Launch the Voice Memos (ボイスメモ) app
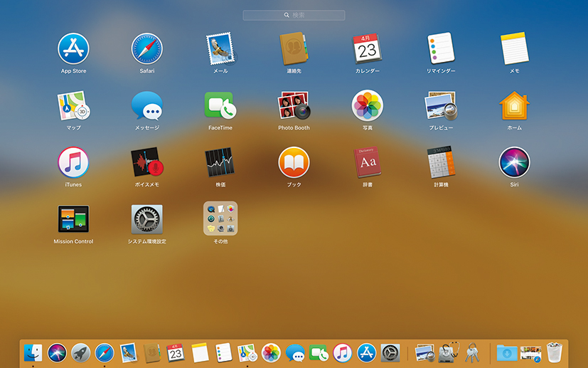 point(147,163)
